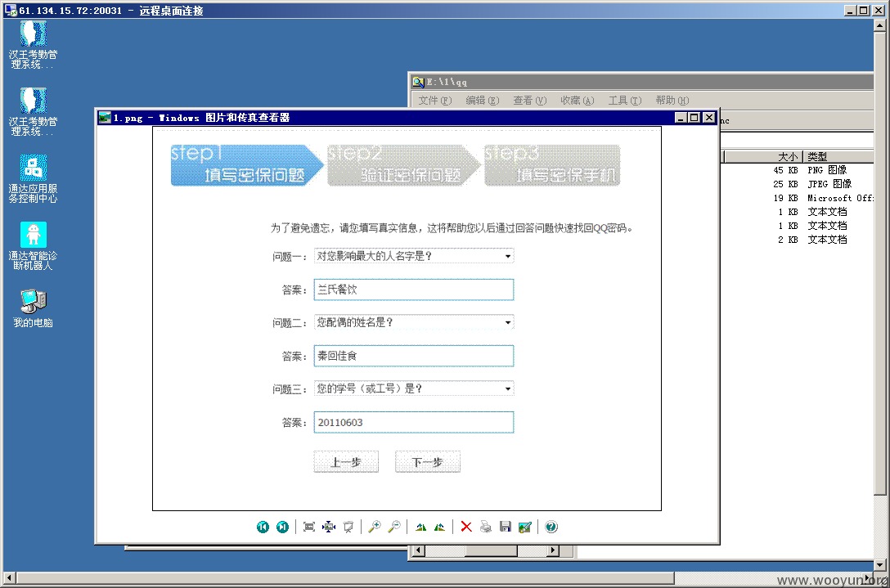Maximize the picture viewer window
Image resolution: width=890 pixels, height=588 pixels.
pos(694,118)
